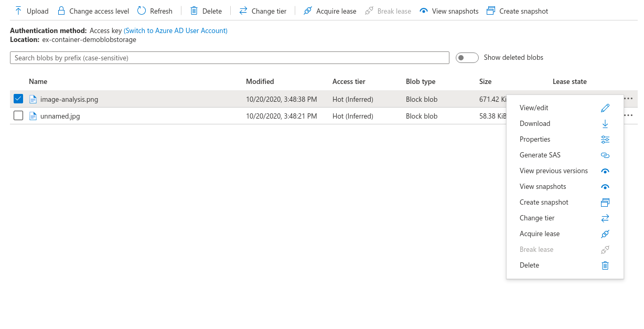This screenshot has width=644, height=329.
Task: Enable the Show deleted blobs toggle
Action: (x=467, y=58)
